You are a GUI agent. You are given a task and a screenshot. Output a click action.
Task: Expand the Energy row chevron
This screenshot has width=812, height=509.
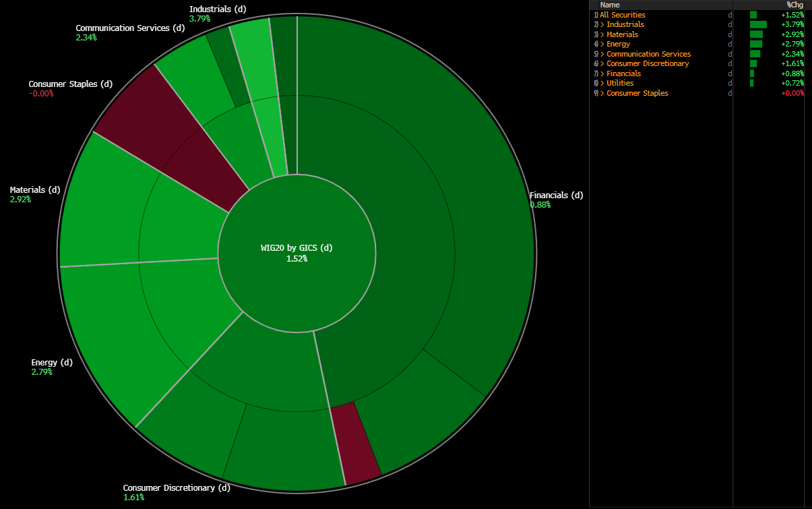pos(602,44)
